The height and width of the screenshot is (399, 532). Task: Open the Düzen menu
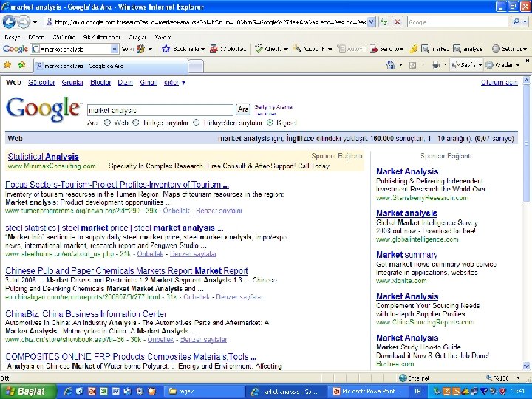[x=36, y=38]
